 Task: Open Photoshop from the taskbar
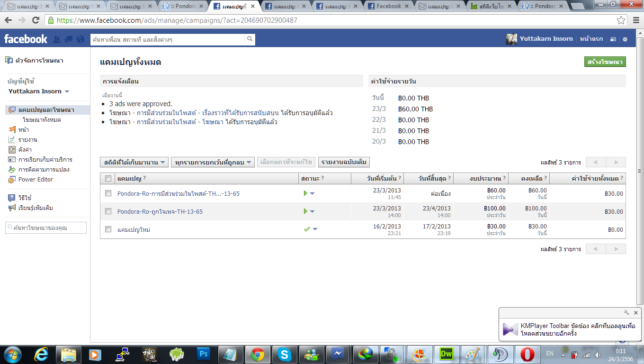(x=204, y=354)
